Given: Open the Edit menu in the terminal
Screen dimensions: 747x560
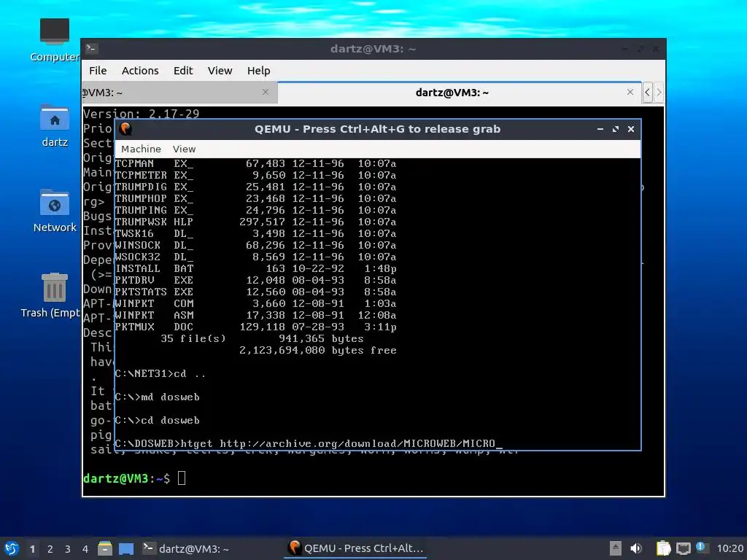Looking at the screenshot, I should tap(183, 71).
